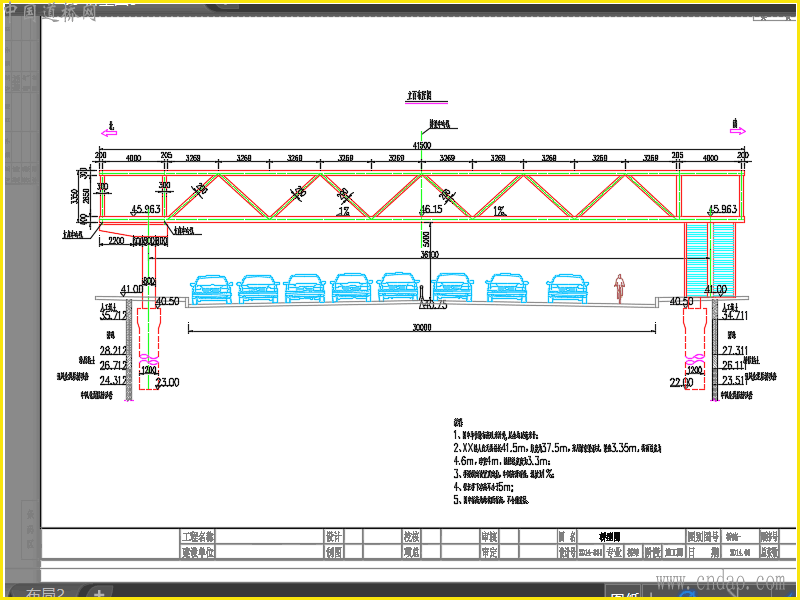The width and height of the screenshot is (800, 600).
Task: Select the 41500 overall length dimension
Action: (x=421, y=145)
